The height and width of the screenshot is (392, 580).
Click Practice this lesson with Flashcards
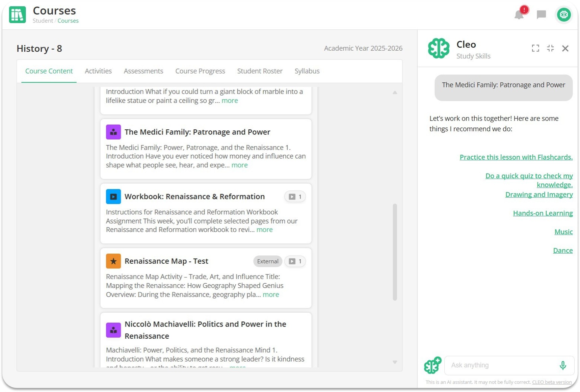click(516, 157)
